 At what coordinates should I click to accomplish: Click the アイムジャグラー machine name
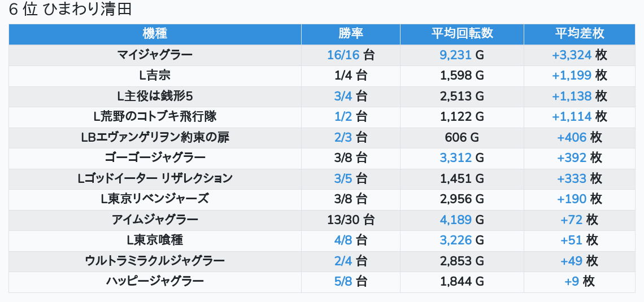click(155, 220)
